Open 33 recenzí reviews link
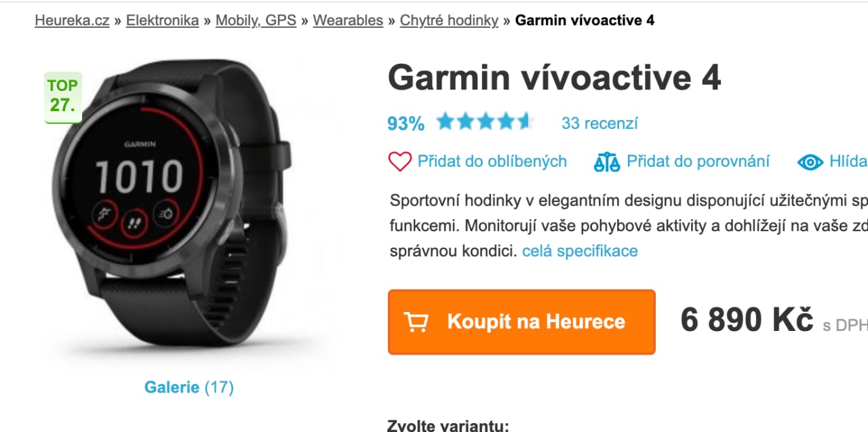868x432 pixels. tap(599, 123)
